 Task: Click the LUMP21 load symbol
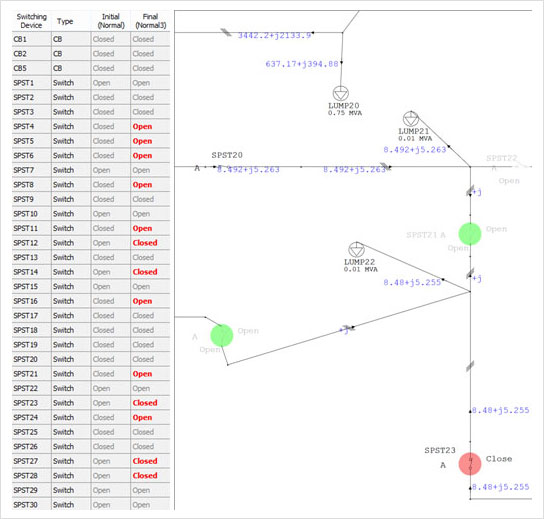[x=411, y=119]
